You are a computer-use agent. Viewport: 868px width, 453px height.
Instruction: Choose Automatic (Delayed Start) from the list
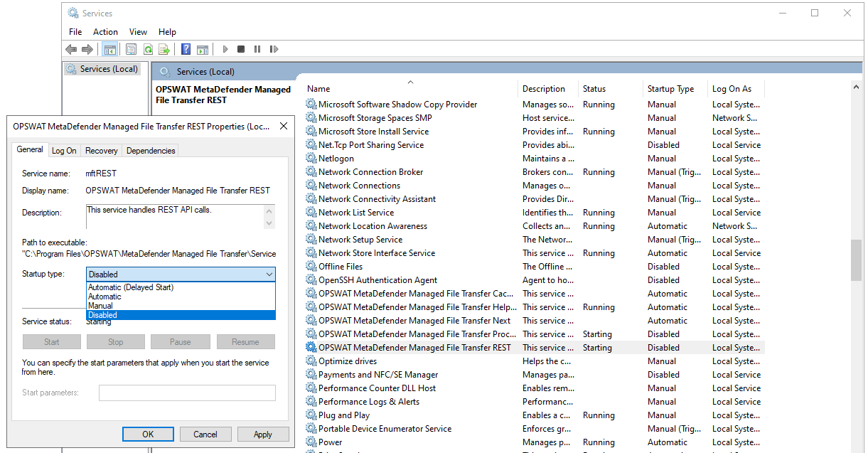point(131,287)
